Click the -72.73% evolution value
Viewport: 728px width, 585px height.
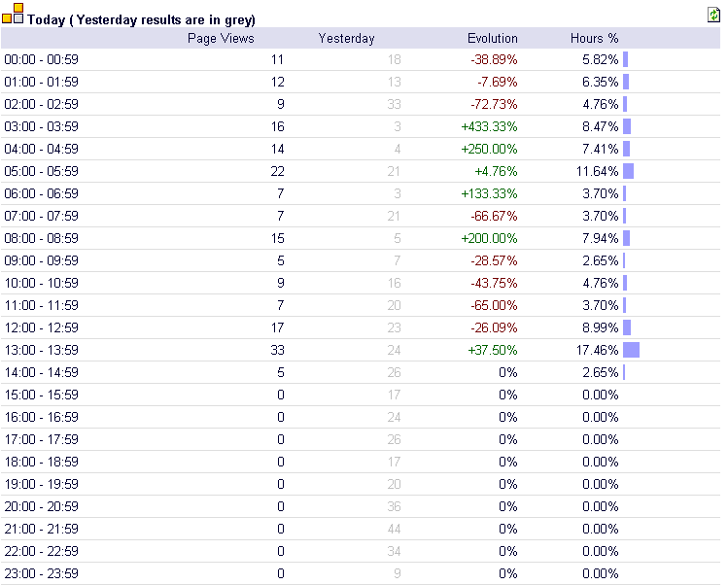click(x=494, y=105)
